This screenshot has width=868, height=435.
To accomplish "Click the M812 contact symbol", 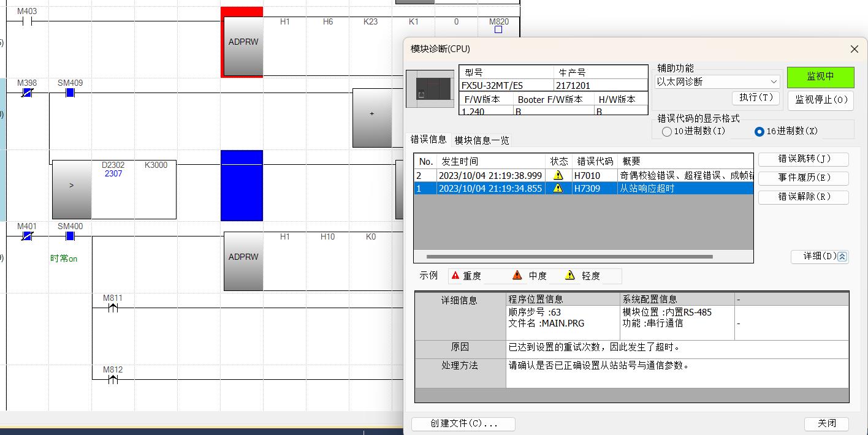I will (112, 379).
